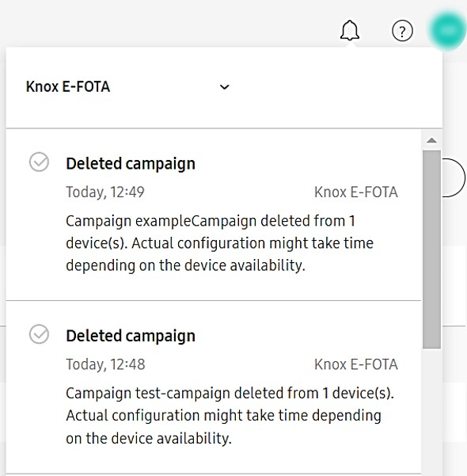This screenshot has width=467, height=476.
Task: Mark 12:49 deleted campaign notification as read
Action: [39, 162]
